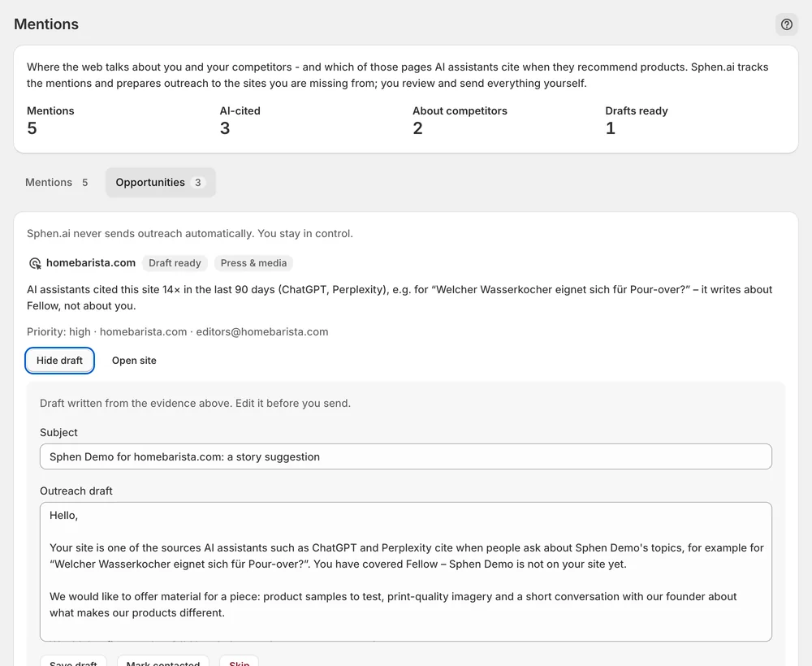
Task: Click the Outreach draft label
Action: 76,491
